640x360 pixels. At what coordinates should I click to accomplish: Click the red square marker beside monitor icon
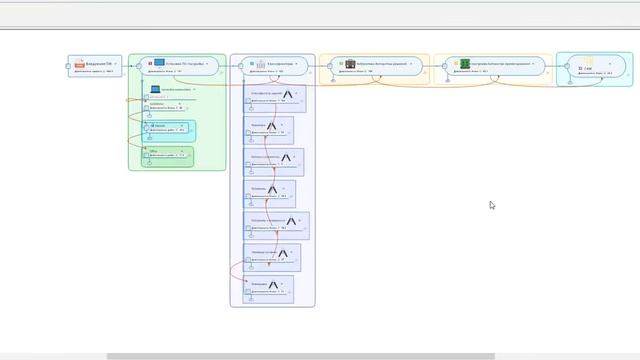tap(150, 63)
